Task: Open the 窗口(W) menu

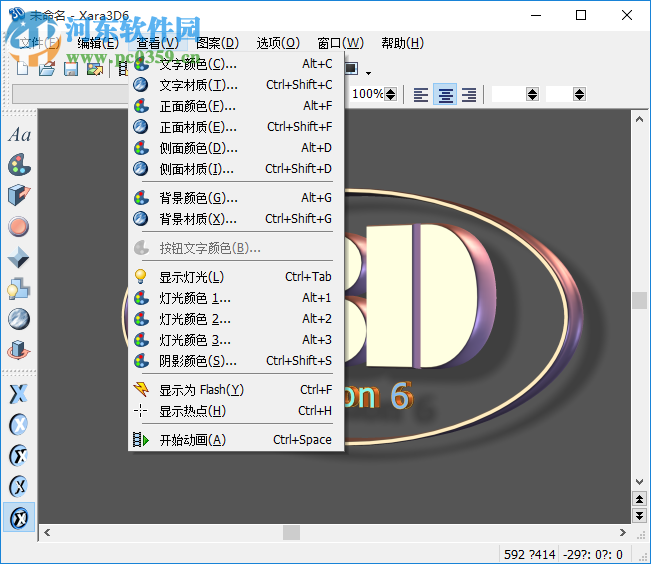Action: pyautogui.click(x=340, y=43)
